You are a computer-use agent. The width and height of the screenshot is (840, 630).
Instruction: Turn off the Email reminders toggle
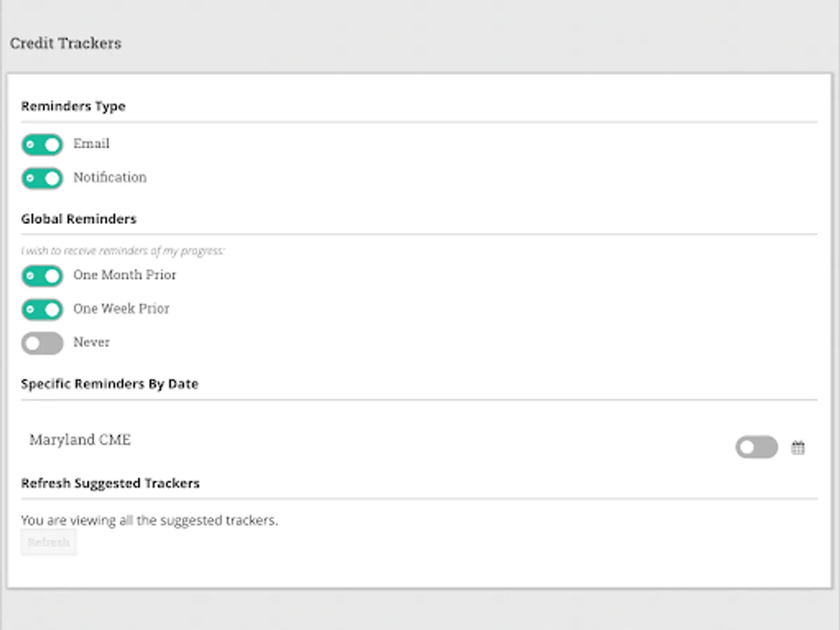[x=42, y=145]
